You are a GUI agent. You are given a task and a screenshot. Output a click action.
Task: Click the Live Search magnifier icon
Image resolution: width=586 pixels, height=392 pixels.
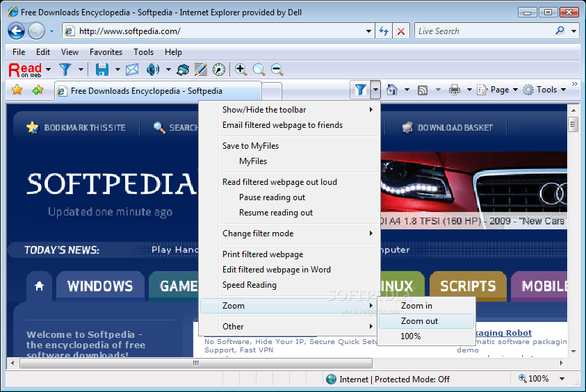(560, 31)
